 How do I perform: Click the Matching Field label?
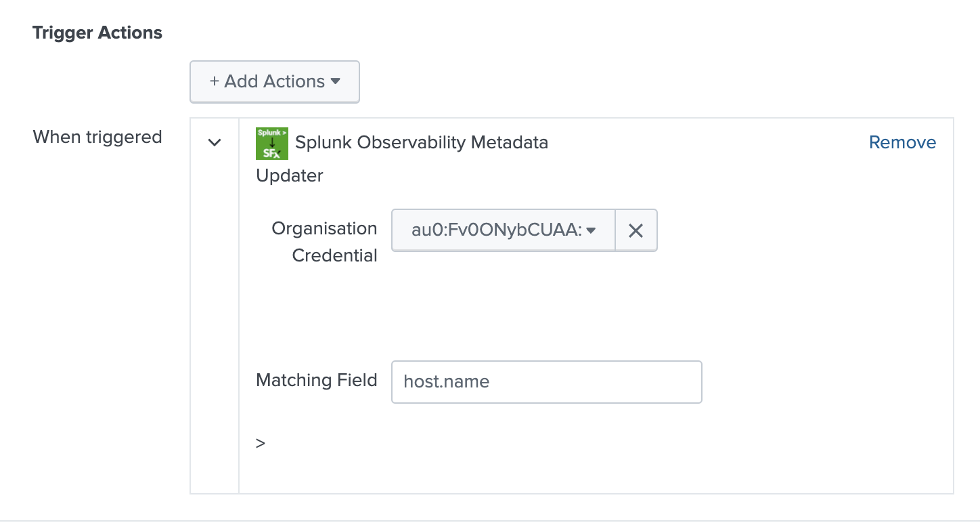tap(317, 380)
